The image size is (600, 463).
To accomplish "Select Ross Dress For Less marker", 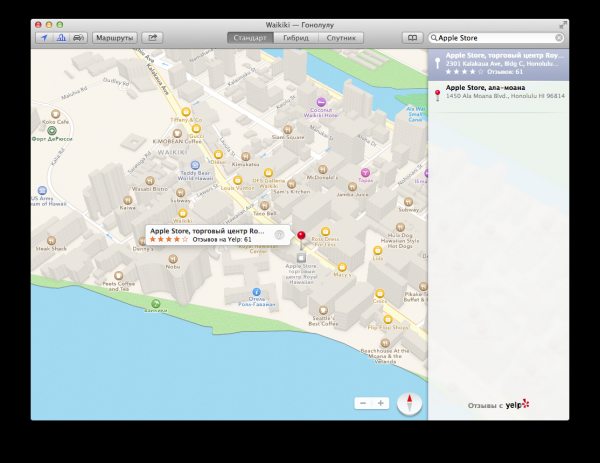I will [325, 232].
